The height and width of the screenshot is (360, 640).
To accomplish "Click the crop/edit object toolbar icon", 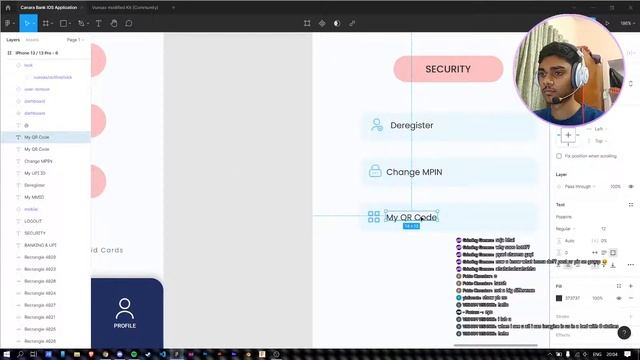I will 307,23.
